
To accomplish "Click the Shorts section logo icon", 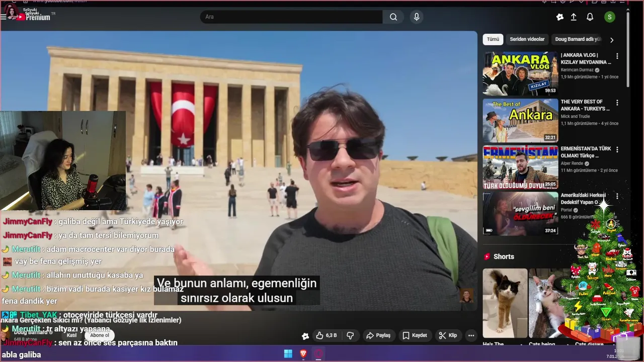I will pyautogui.click(x=487, y=256).
